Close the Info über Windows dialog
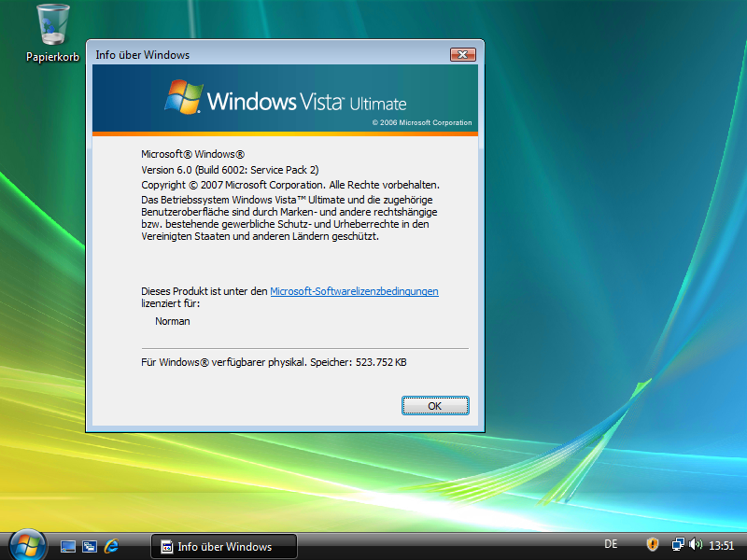This screenshot has height=560, width=747. [x=463, y=55]
